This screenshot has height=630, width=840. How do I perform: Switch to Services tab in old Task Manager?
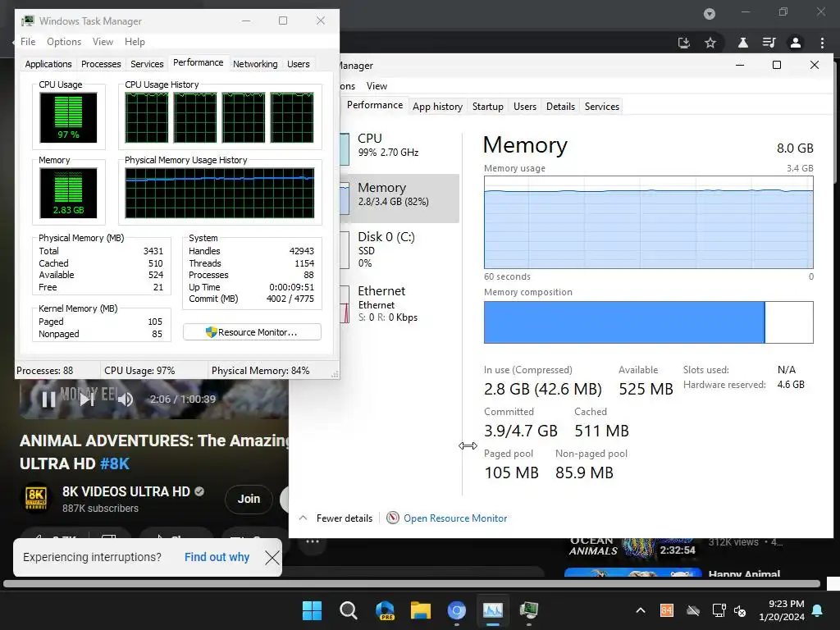click(x=147, y=64)
